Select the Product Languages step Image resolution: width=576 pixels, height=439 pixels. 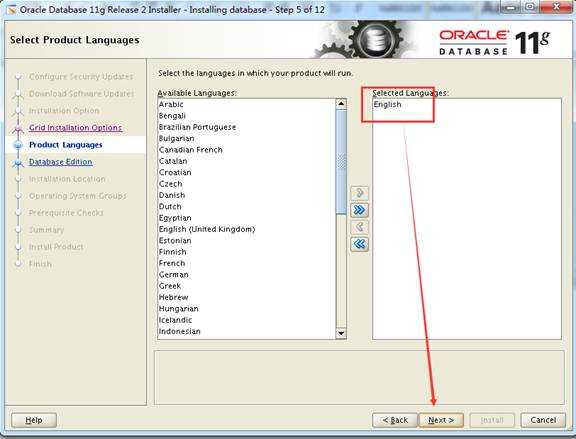66,145
